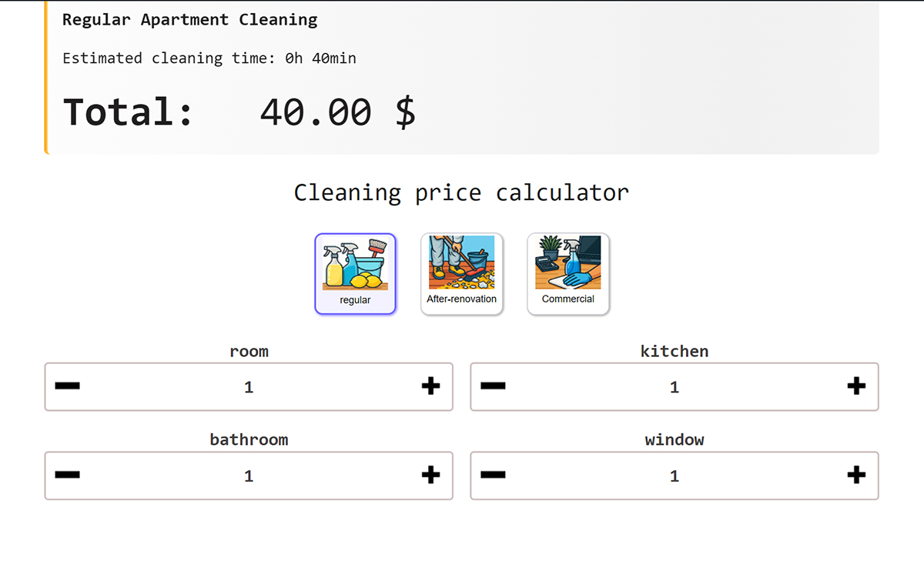Image resolution: width=924 pixels, height=581 pixels.
Task: Click the spray bottles and bucket image
Action: tap(355, 262)
